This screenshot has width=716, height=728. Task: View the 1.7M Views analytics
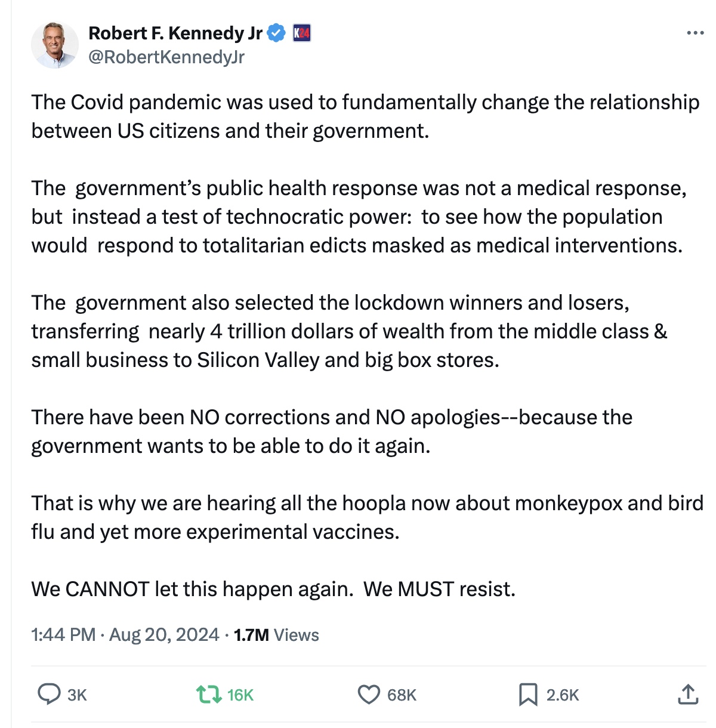[x=276, y=634]
